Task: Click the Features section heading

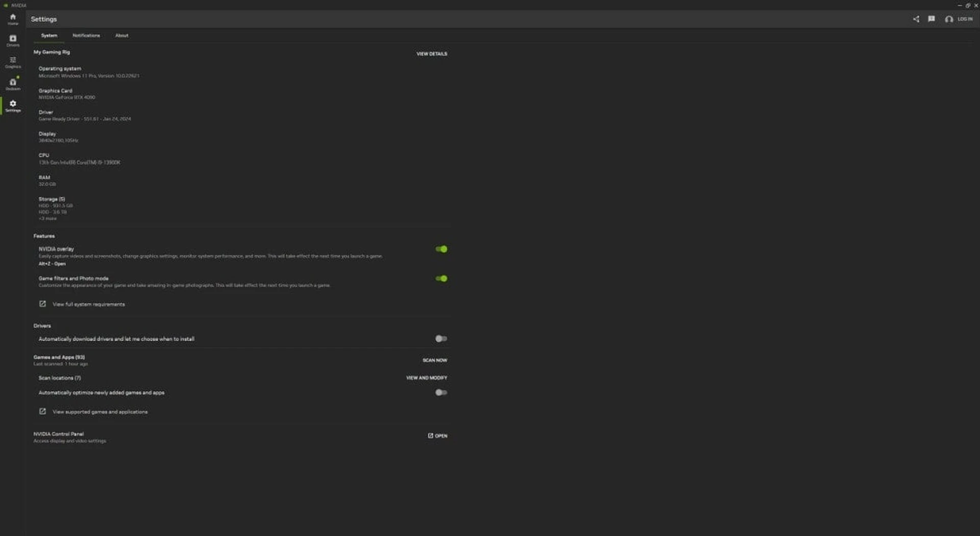Action: tap(44, 236)
